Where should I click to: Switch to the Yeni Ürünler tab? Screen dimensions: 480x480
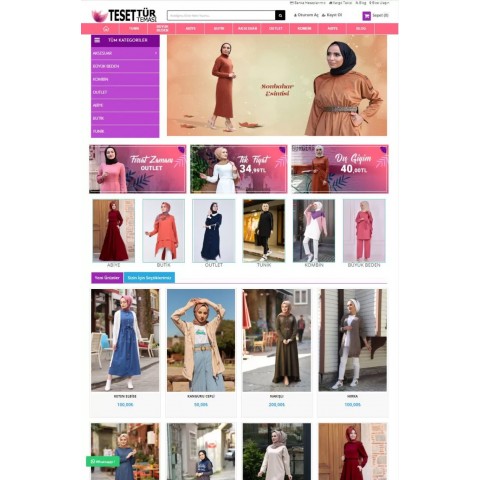(x=107, y=278)
